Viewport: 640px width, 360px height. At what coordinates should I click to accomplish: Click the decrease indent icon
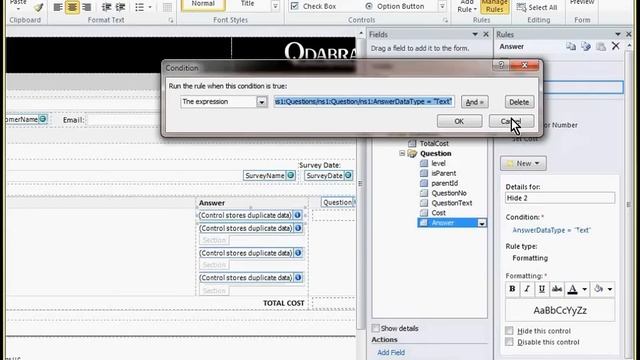click(x=106, y=7)
